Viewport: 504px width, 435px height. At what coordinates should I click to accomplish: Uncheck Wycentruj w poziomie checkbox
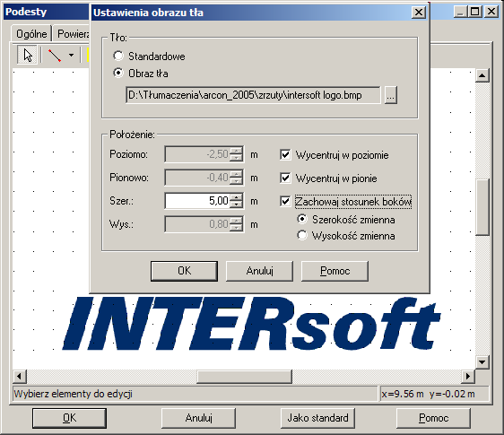[x=285, y=155]
